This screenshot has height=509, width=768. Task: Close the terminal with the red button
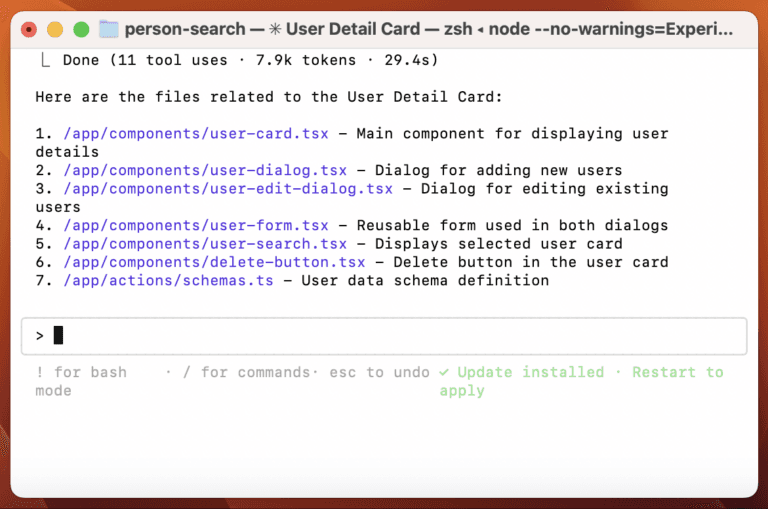coord(29,30)
